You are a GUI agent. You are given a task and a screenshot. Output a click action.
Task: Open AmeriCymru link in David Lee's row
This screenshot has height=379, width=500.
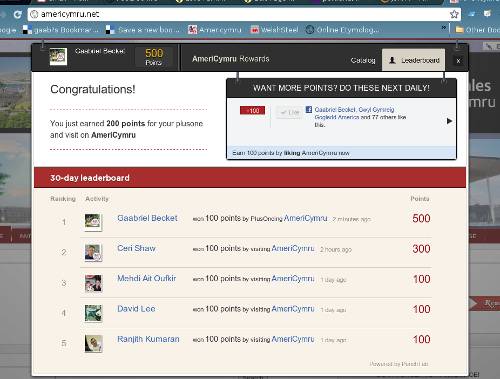coord(293,309)
